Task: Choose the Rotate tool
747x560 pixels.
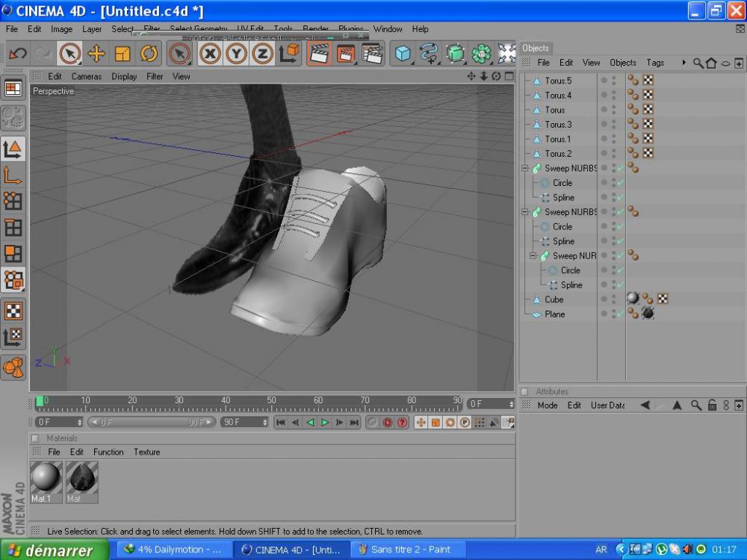Action: [x=149, y=54]
